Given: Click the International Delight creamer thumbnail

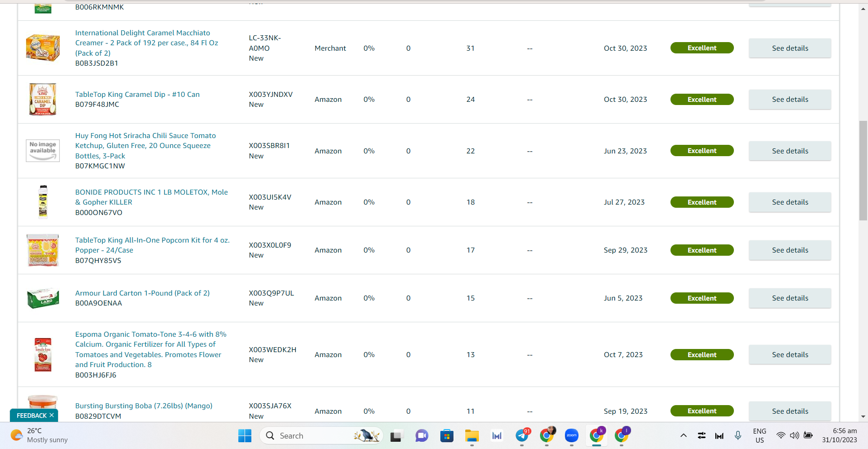Looking at the screenshot, I should point(43,48).
